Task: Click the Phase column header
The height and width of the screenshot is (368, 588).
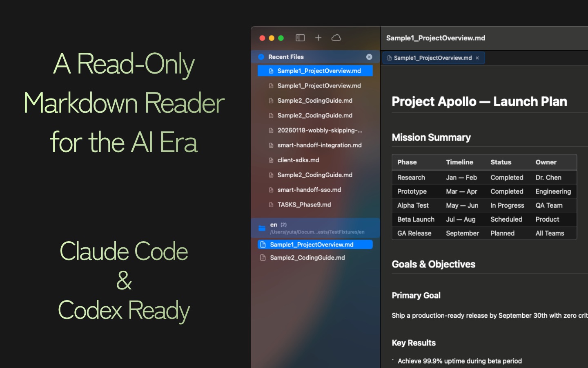Action: pyautogui.click(x=407, y=162)
